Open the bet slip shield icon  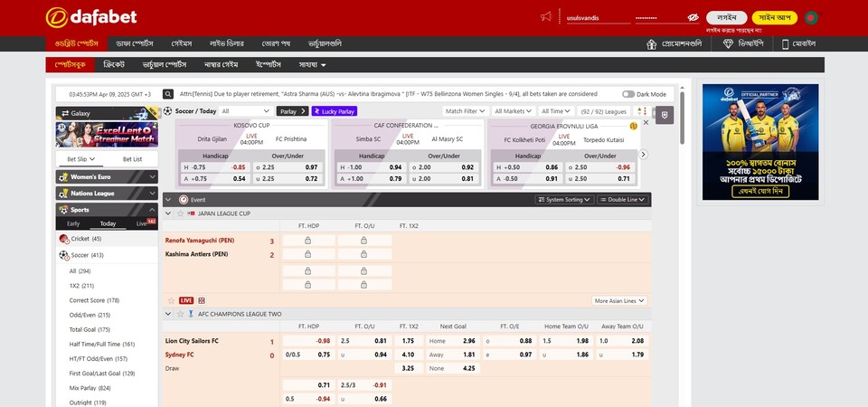(665, 115)
